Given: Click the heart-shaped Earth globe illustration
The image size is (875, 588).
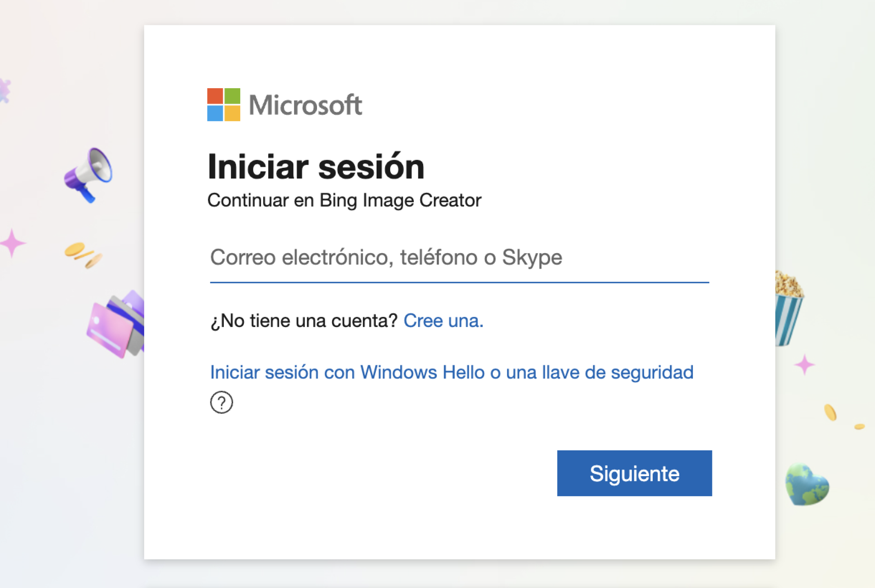Looking at the screenshot, I should pos(806,485).
